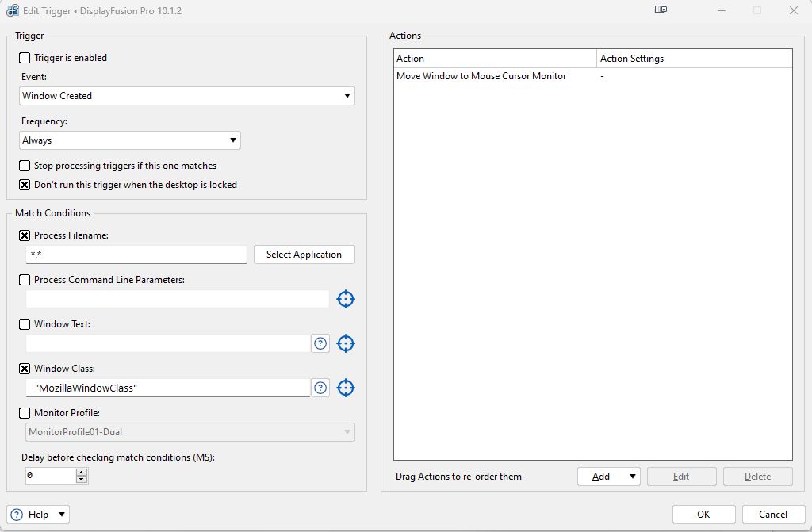The width and height of the screenshot is (812, 532).
Task: Click the target crosshair icon beside Window Class
Action: coord(345,388)
